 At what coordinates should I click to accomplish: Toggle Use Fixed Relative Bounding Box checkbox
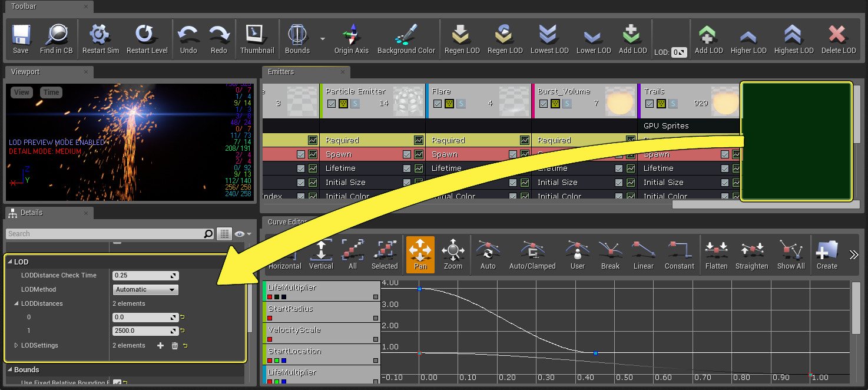117,383
